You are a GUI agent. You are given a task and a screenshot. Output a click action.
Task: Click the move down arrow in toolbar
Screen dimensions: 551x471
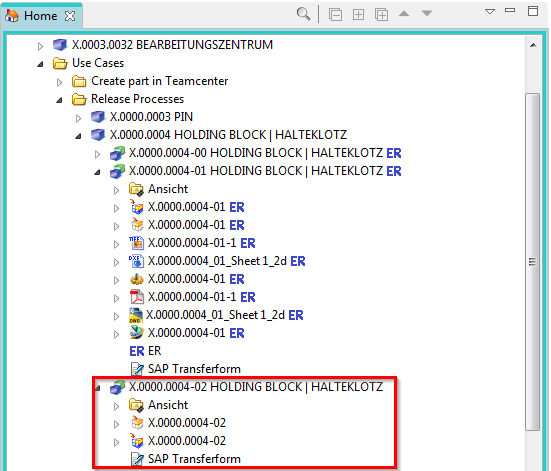tap(427, 14)
